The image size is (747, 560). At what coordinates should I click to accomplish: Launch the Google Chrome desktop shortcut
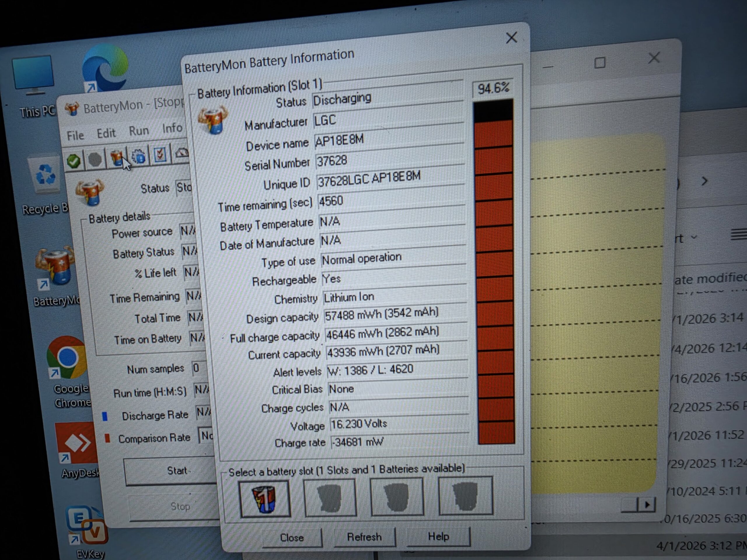coord(69,371)
